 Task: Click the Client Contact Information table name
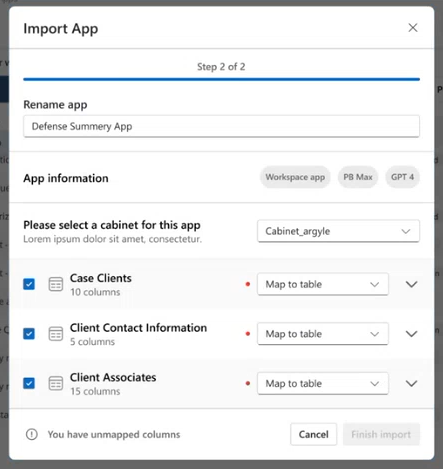click(x=138, y=328)
